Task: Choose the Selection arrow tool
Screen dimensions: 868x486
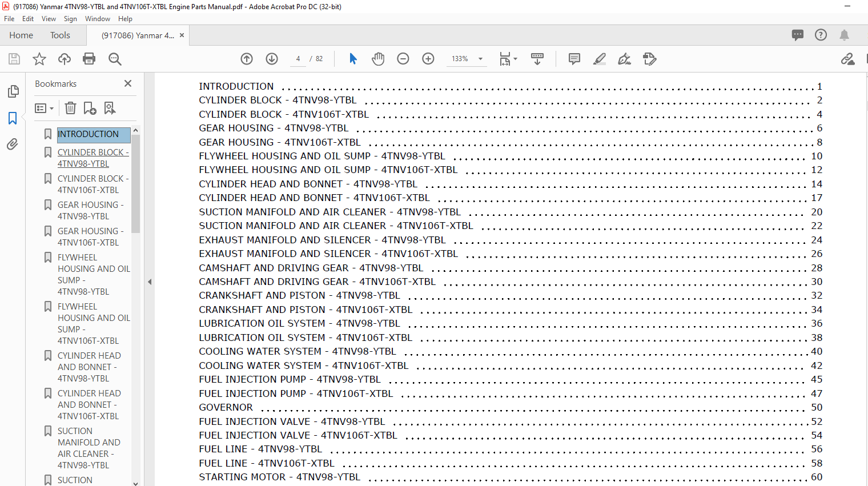Action: click(x=353, y=59)
